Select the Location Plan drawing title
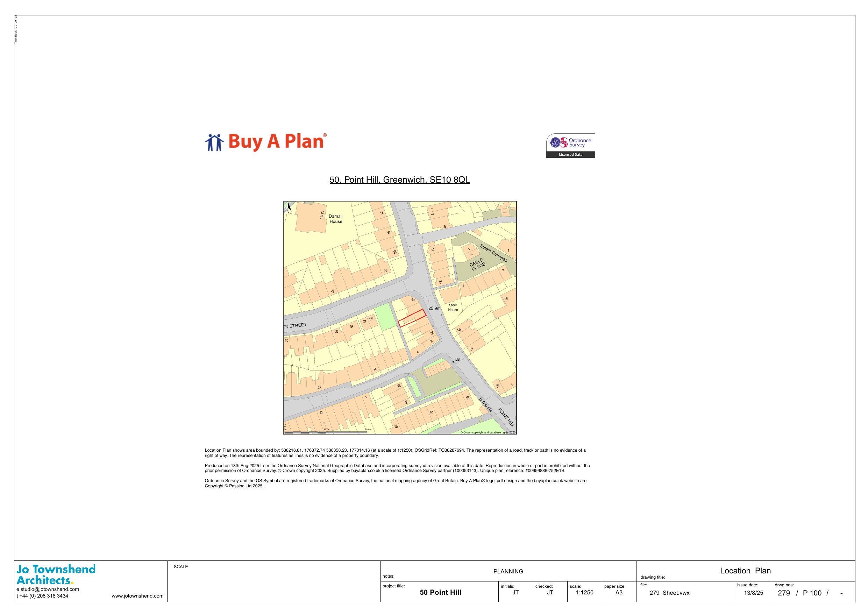 745,571
